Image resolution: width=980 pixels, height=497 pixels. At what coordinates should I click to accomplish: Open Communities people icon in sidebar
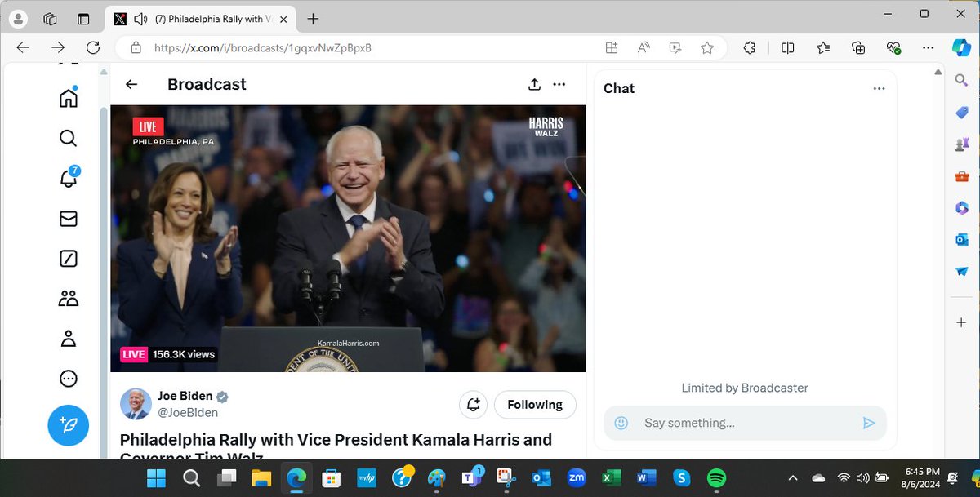point(69,299)
